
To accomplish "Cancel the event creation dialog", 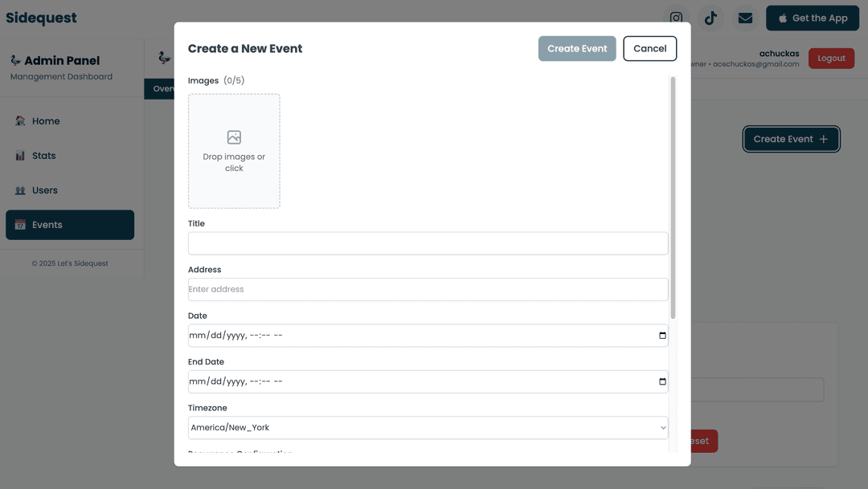I will tap(649, 48).
